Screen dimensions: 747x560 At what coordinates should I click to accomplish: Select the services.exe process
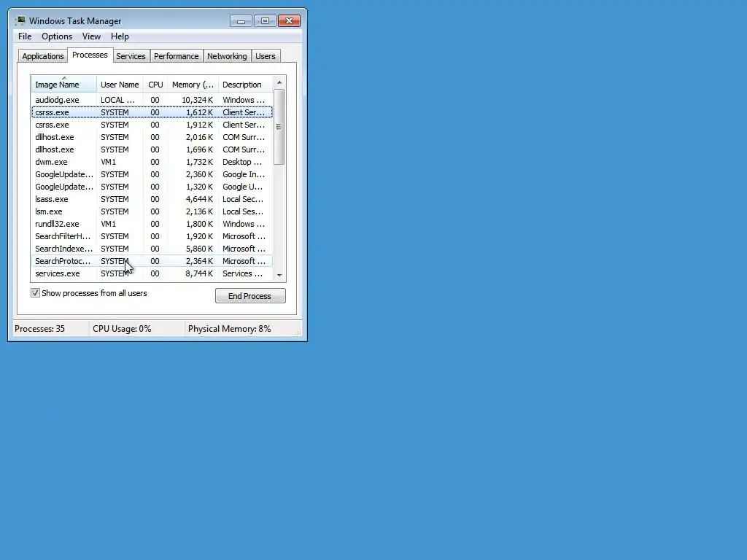(x=152, y=273)
